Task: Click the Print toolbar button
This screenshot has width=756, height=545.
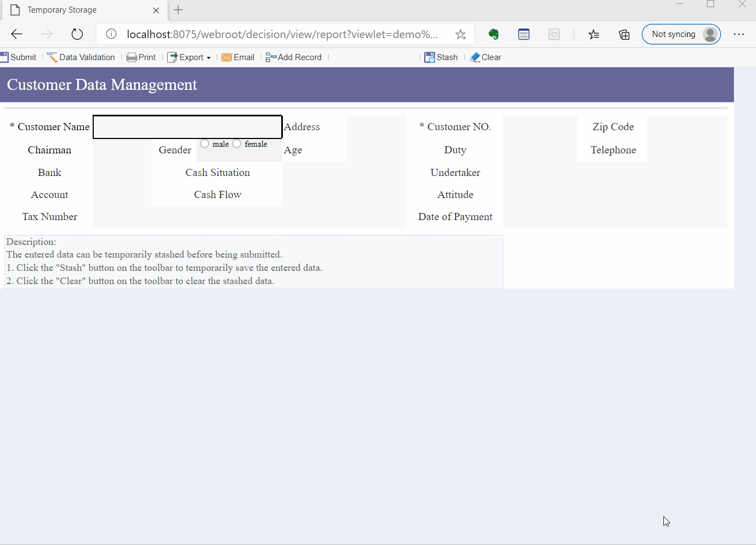Action: (x=141, y=57)
